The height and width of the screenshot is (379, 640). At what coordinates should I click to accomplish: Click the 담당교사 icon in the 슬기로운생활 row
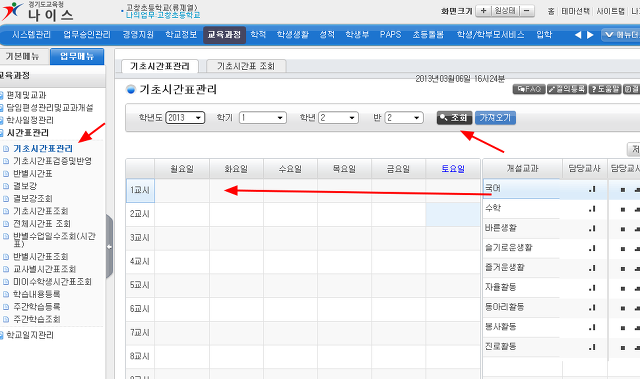pyautogui.click(x=592, y=248)
